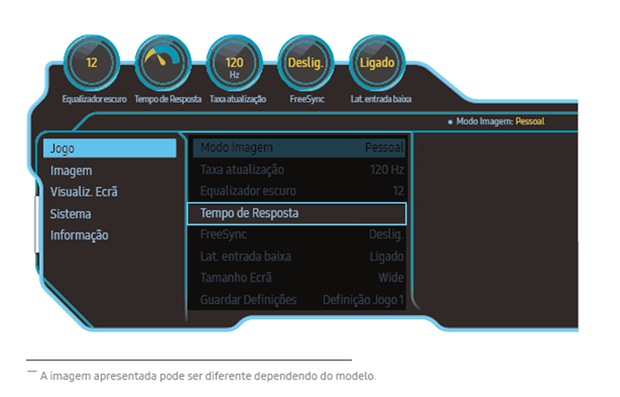Open the Imagem menu category
This screenshot has height=397, width=620.
point(71,171)
